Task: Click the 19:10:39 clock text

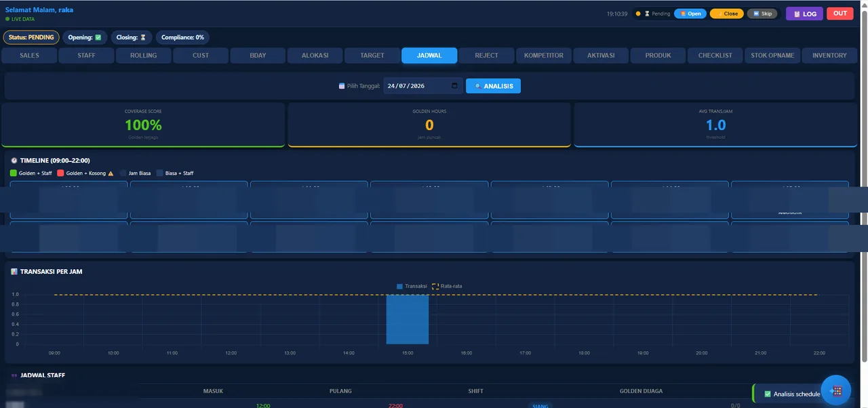Action: [617, 14]
